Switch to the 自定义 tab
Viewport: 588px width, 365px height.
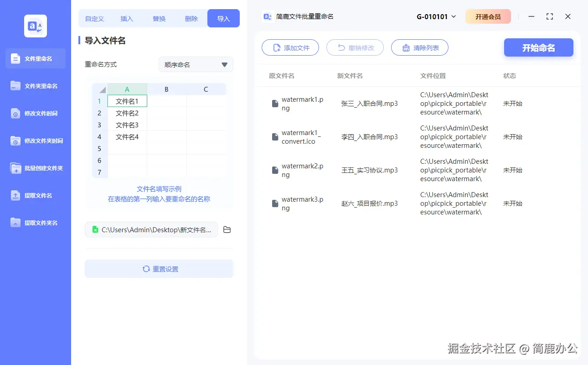click(x=95, y=19)
